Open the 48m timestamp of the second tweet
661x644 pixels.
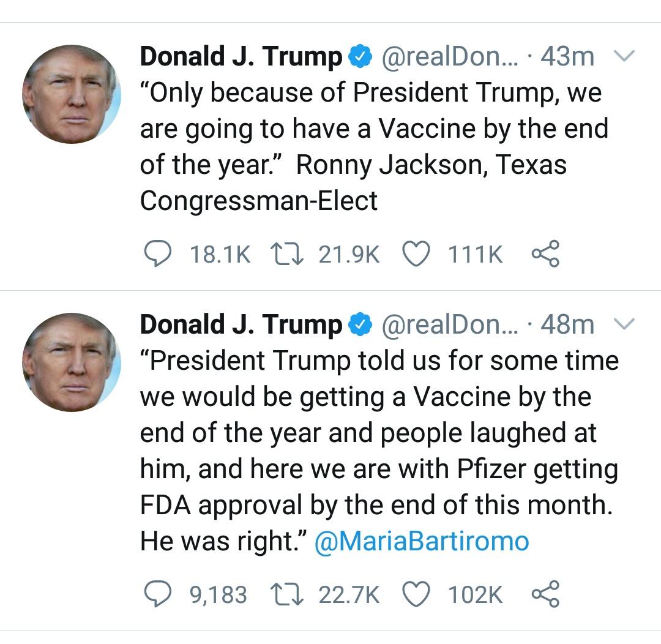(567, 324)
